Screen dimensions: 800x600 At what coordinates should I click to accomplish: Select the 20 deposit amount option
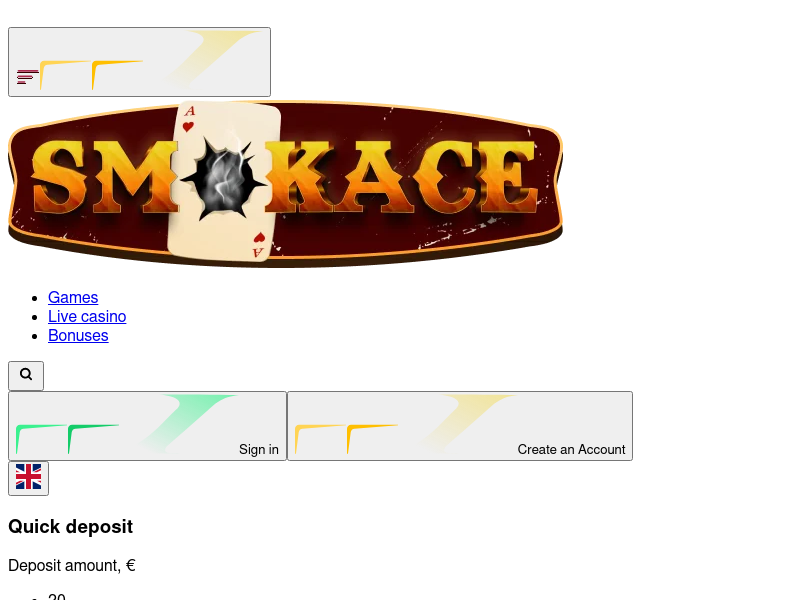tap(57, 596)
